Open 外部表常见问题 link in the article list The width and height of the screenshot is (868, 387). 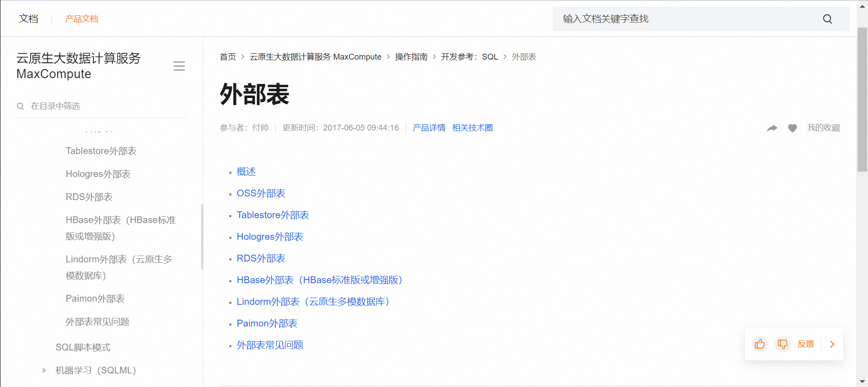click(270, 345)
